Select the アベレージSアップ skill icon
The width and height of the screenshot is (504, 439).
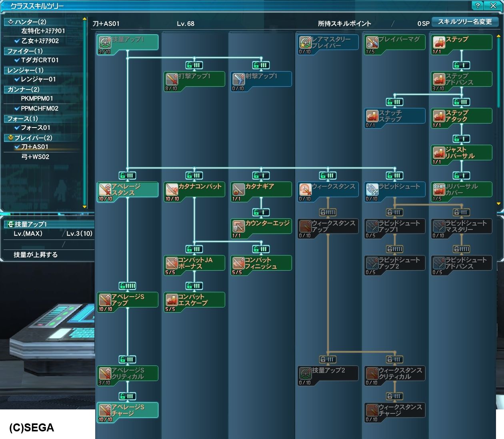pos(105,299)
